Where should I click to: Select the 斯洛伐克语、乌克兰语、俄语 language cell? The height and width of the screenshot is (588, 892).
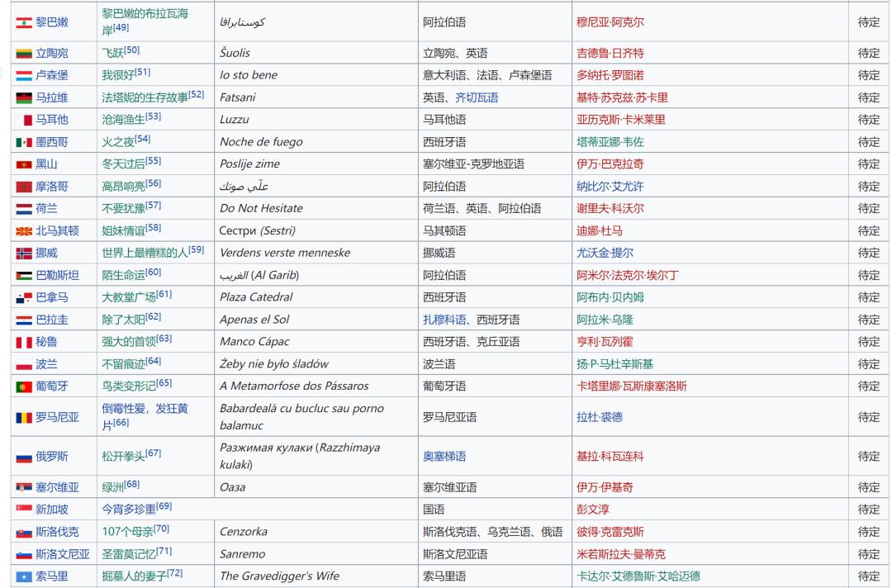[x=492, y=532]
